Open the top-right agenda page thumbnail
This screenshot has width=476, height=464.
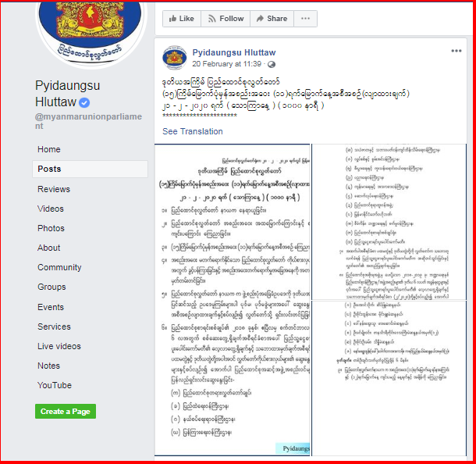(x=389, y=222)
